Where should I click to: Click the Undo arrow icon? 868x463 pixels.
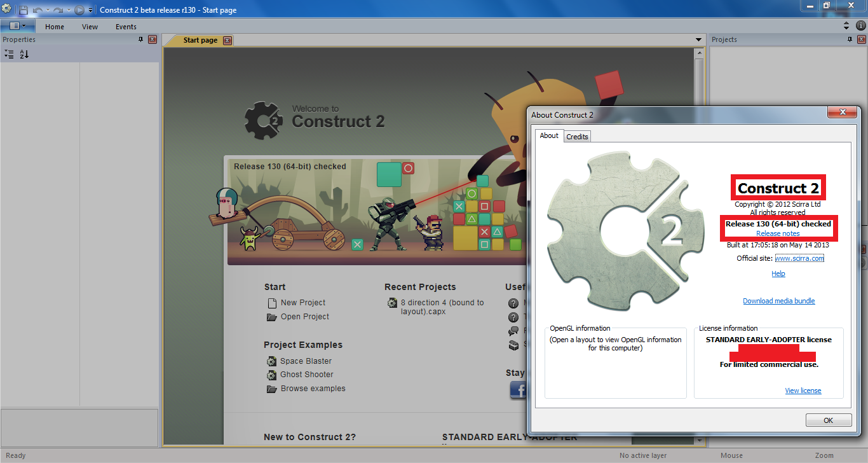click(38, 10)
